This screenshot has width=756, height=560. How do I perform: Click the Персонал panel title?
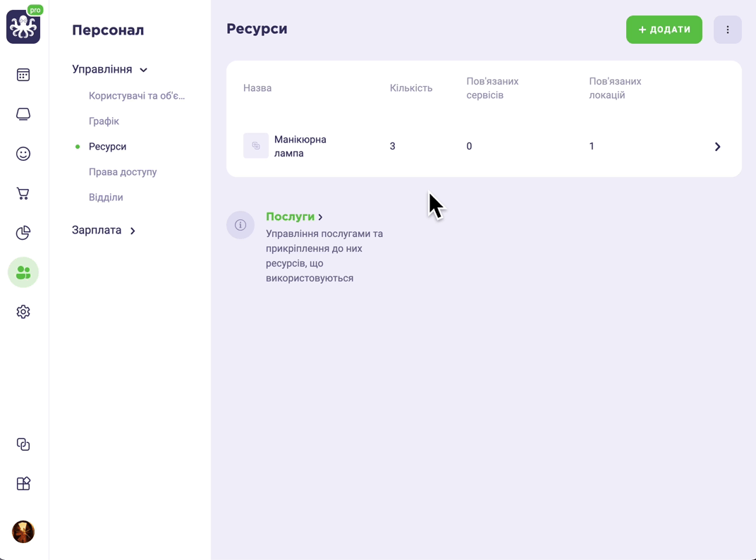pos(108,30)
